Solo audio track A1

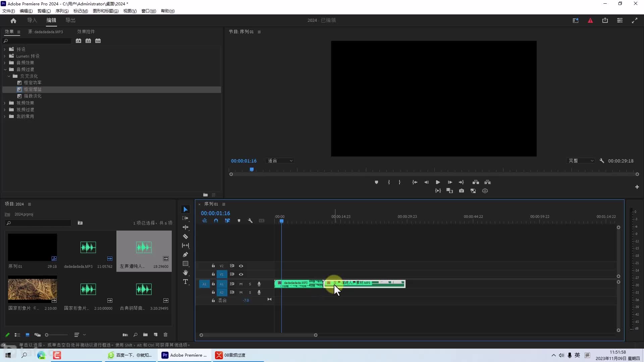(250, 284)
